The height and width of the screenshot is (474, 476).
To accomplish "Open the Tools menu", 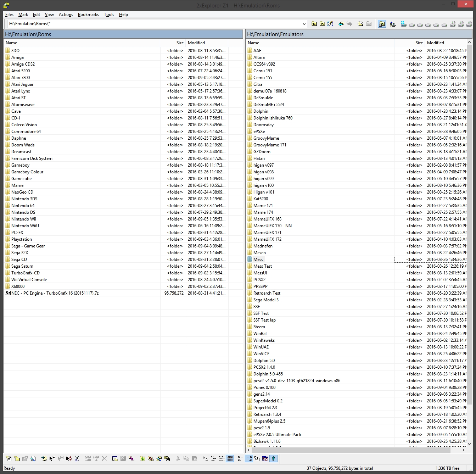I will pos(109,15).
